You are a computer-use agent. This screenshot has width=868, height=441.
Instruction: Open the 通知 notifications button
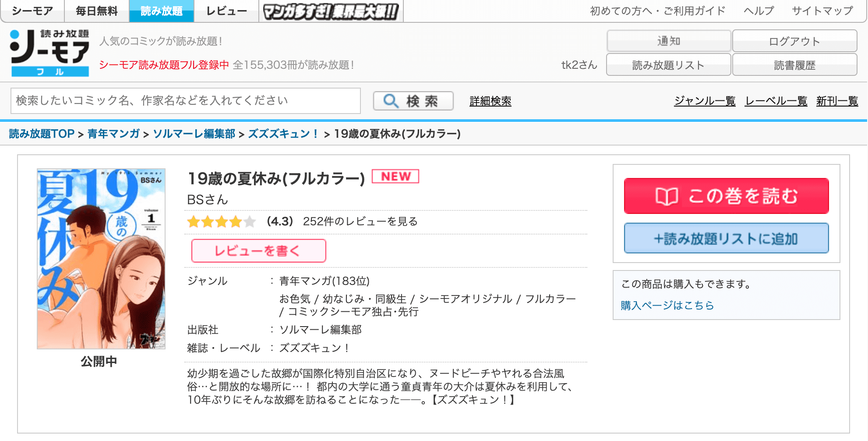pos(668,41)
